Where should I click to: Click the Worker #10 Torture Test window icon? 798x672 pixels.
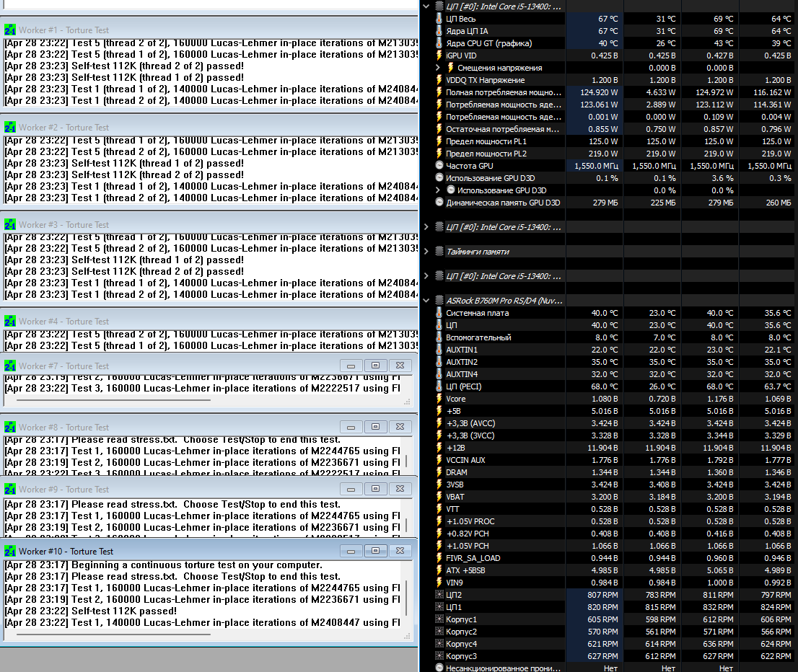(x=9, y=551)
